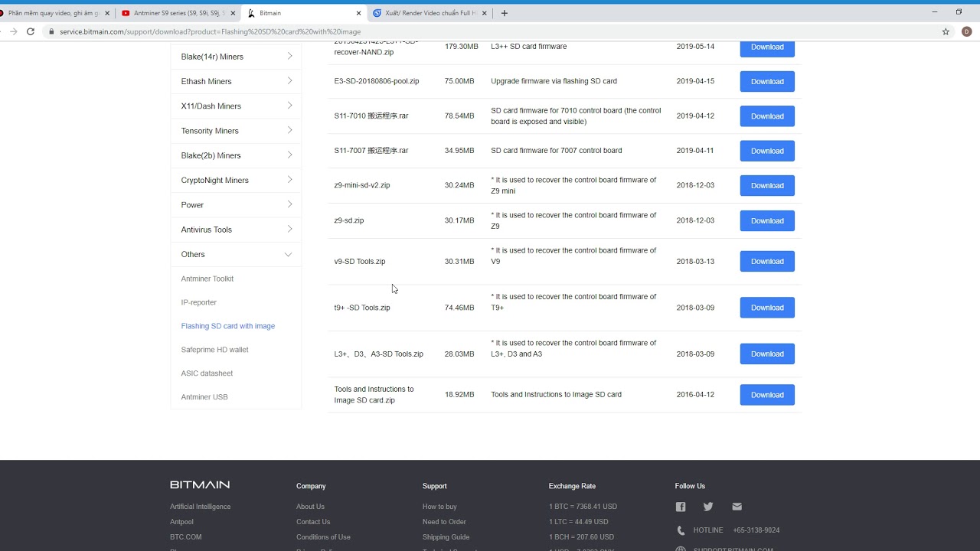
Task: Switch to Phần mềm quay video tab
Action: click(54, 13)
